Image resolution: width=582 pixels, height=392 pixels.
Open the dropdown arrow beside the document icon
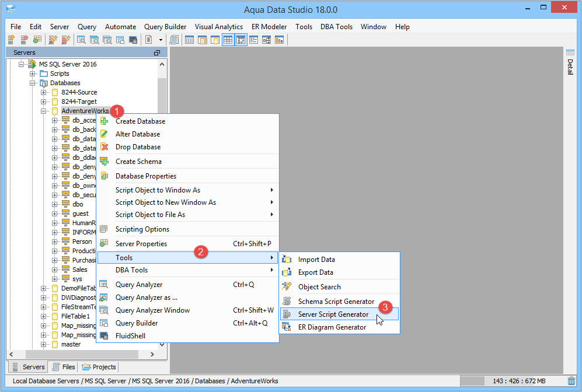pyautogui.click(x=161, y=40)
